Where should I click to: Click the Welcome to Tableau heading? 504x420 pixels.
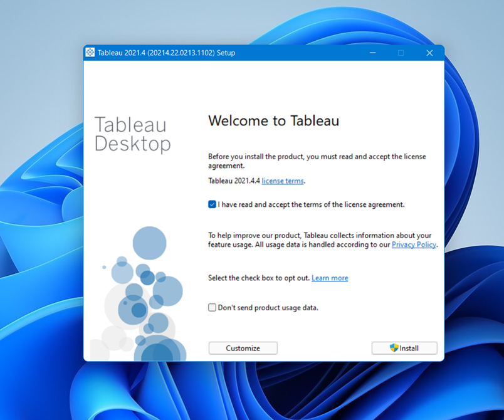(273, 120)
